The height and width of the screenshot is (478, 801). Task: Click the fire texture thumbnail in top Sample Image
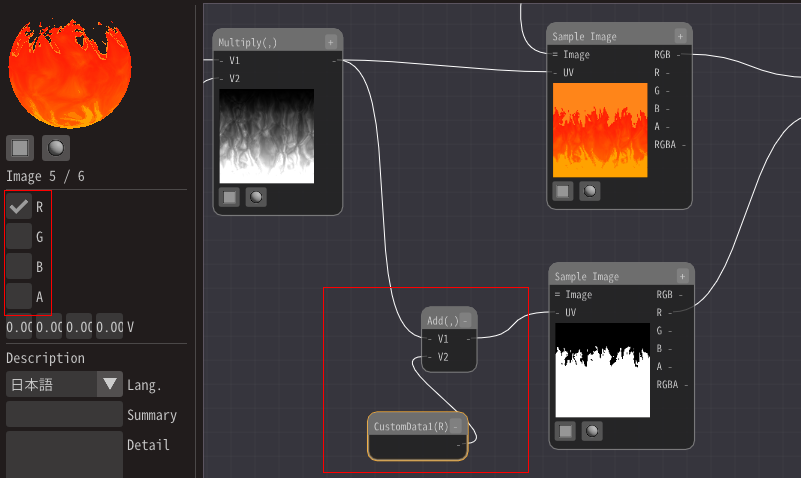coord(600,130)
